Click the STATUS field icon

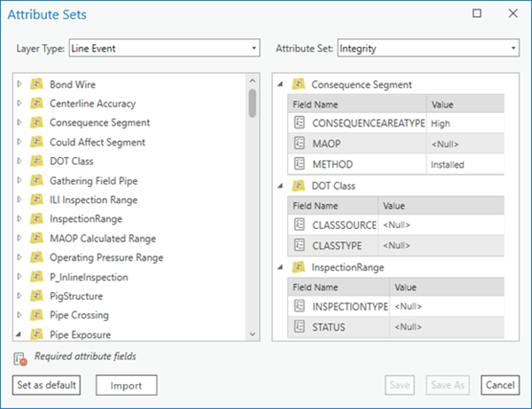[300, 326]
